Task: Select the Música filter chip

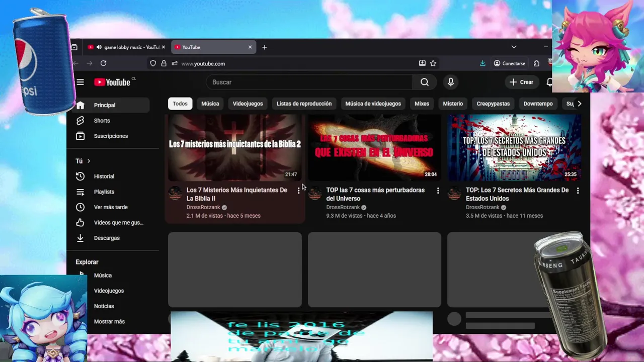Action: [x=210, y=104]
